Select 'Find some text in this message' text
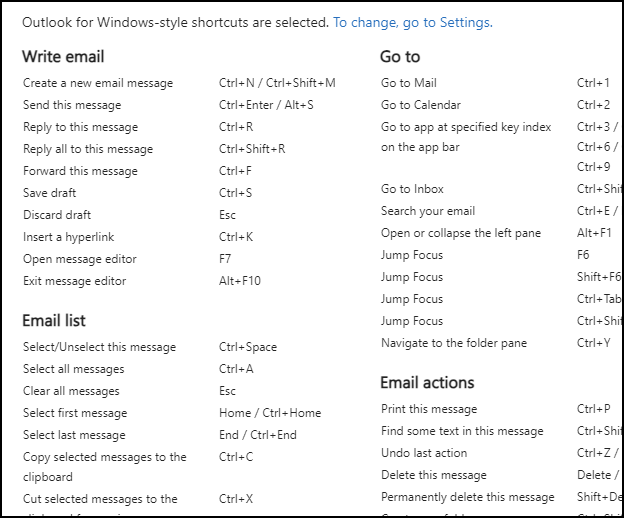 click(x=462, y=431)
